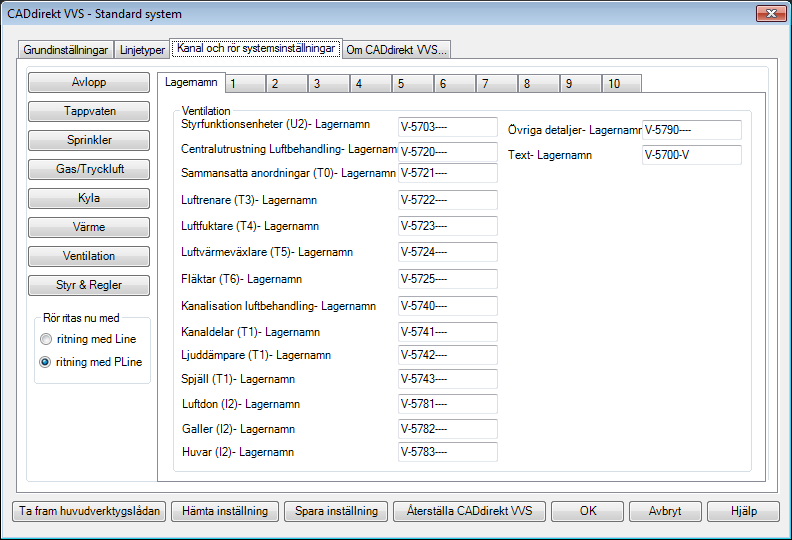The width and height of the screenshot is (792, 540).
Task: Click the Spara inställning button
Action: (x=336, y=511)
